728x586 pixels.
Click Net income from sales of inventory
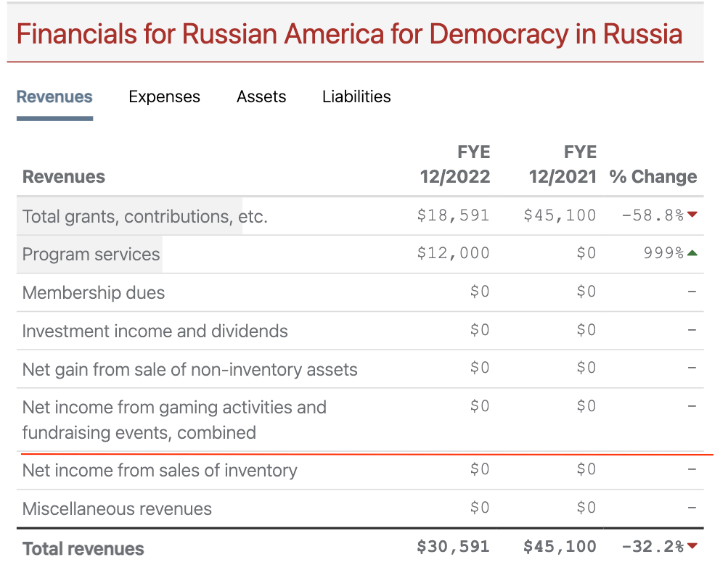[x=160, y=471]
